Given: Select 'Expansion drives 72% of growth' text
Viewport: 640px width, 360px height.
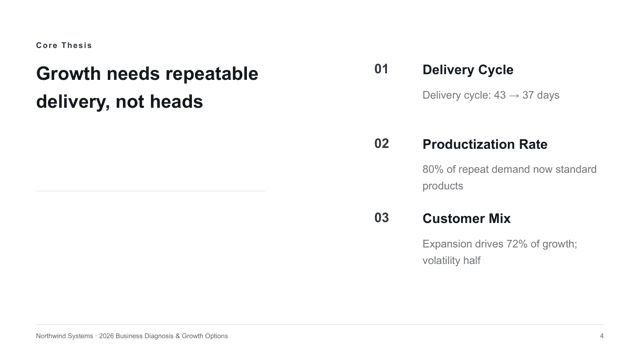Looking at the screenshot, I should [500, 244].
